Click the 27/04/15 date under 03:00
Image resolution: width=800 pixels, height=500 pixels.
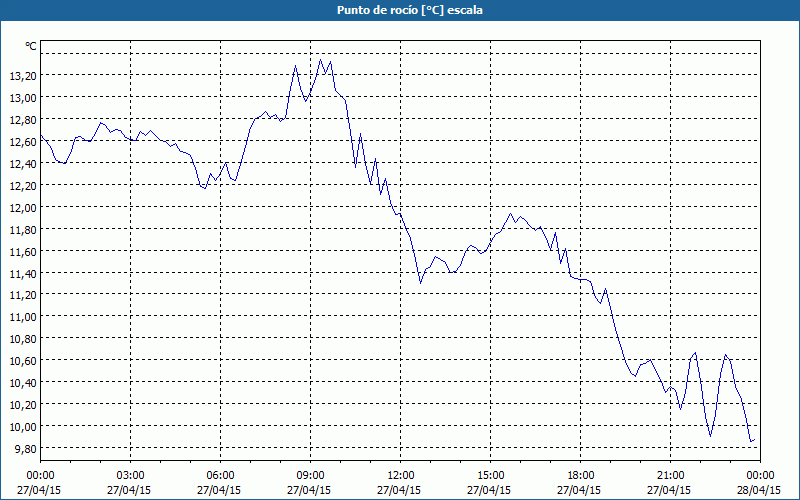[x=129, y=490]
